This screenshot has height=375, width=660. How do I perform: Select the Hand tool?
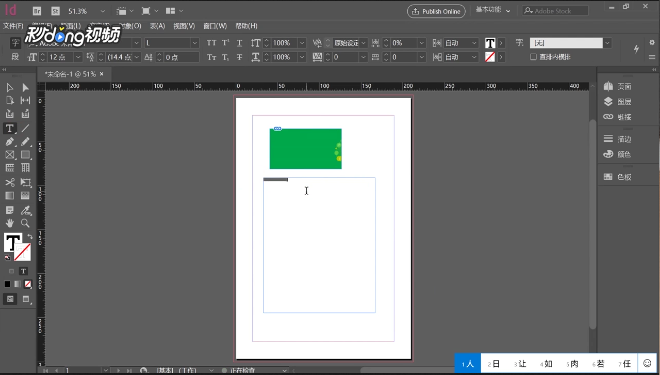click(x=10, y=223)
